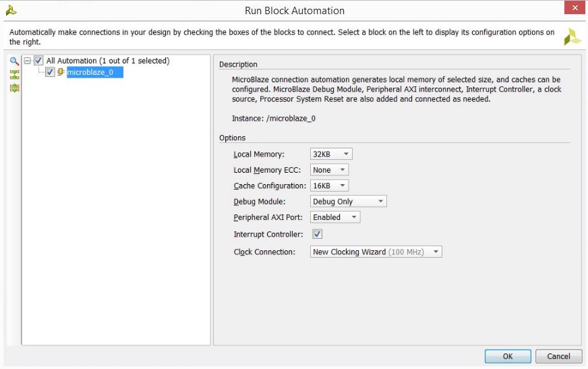
Task: Collapse the All Automation tree node
Action: [x=28, y=60]
